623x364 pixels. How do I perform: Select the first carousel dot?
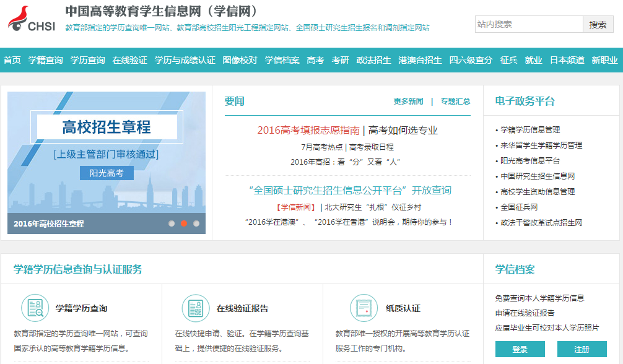(172, 223)
